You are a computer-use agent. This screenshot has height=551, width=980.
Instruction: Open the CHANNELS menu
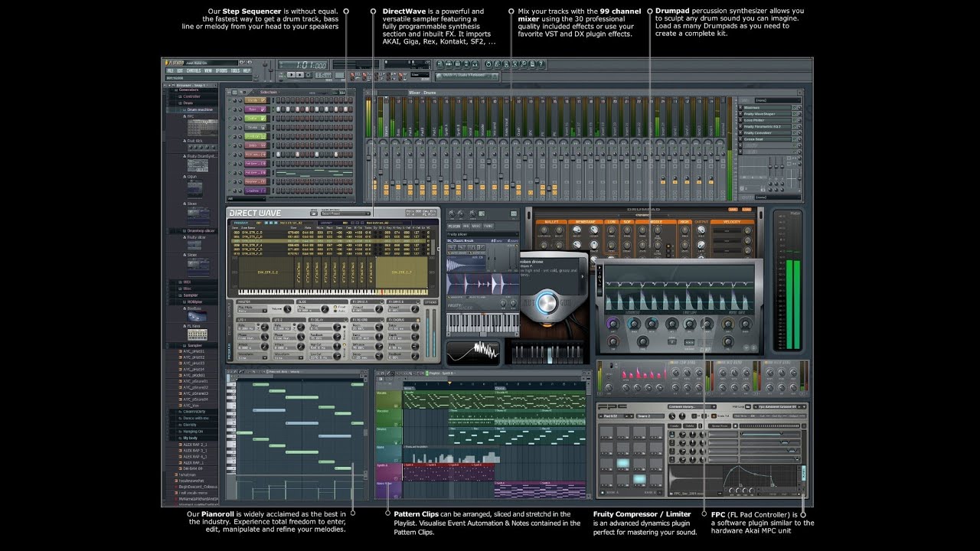194,70
